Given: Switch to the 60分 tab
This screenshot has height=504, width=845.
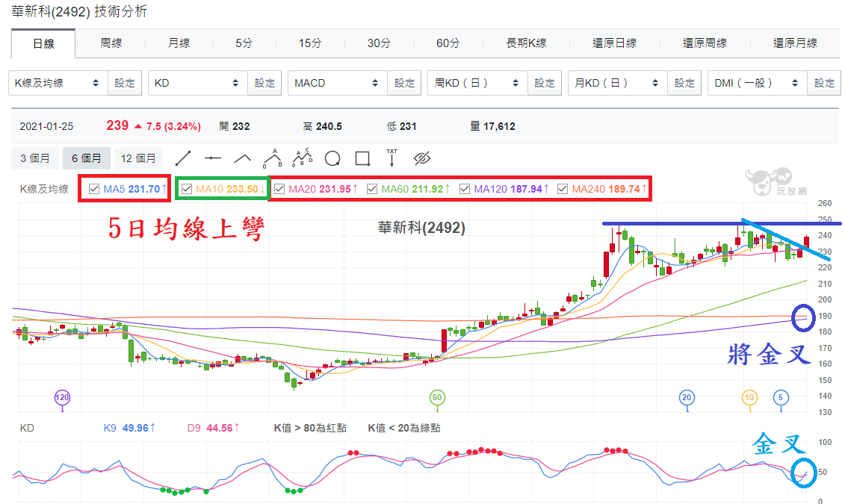Looking at the screenshot, I should pyautogui.click(x=448, y=43).
